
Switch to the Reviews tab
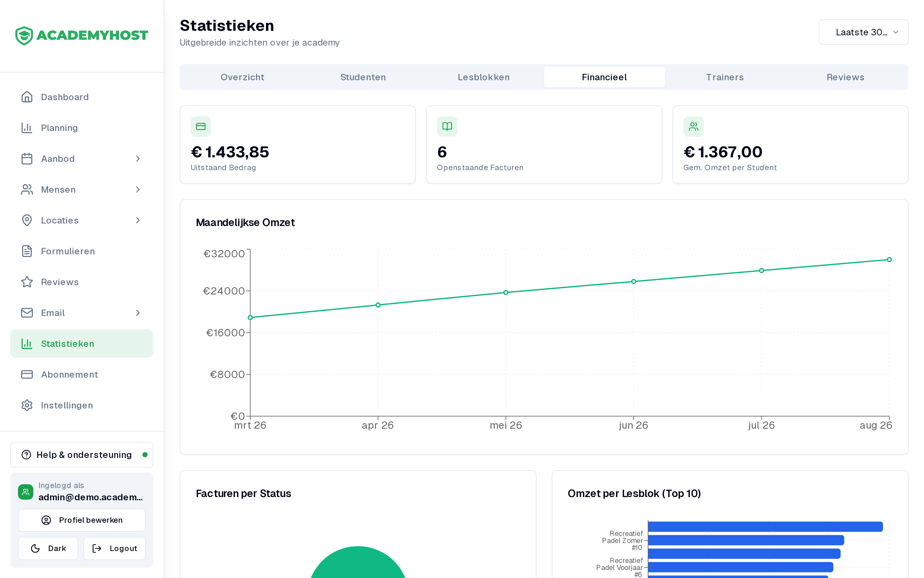pos(846,77)
